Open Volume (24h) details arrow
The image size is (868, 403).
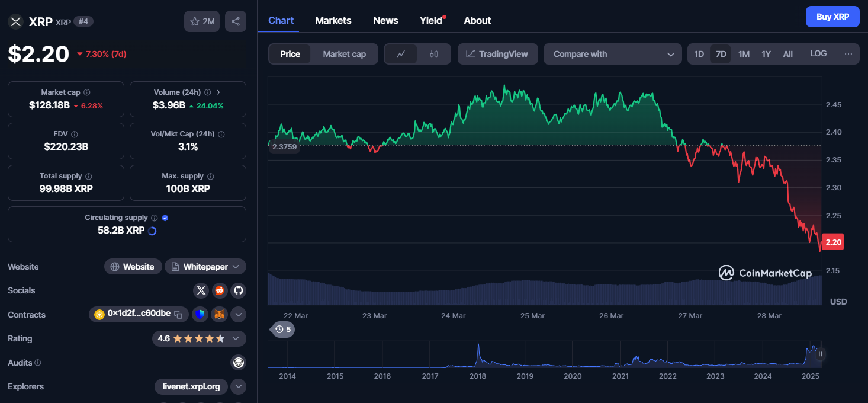(x=218, y=92)
